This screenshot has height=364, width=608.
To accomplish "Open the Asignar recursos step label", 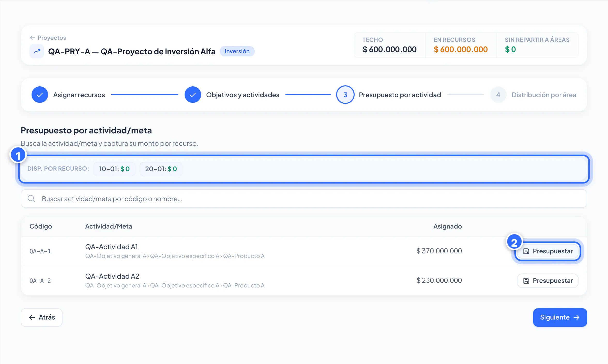I will [79, 95].
